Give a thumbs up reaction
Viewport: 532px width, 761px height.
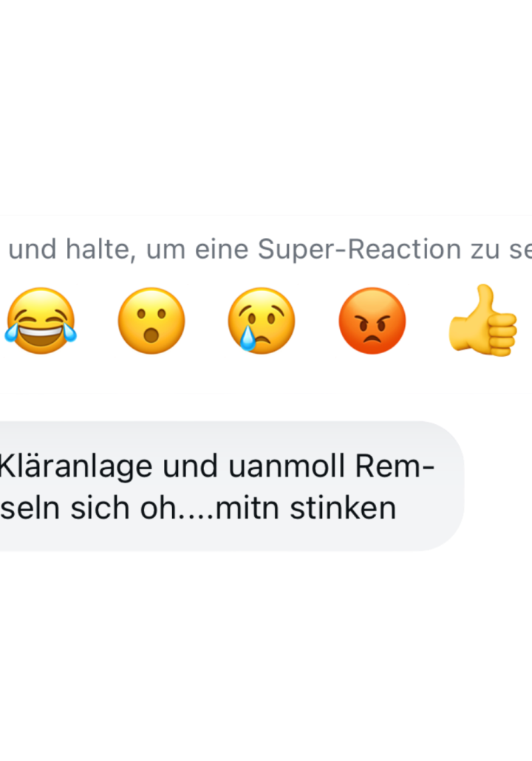[x=483, y=321]
